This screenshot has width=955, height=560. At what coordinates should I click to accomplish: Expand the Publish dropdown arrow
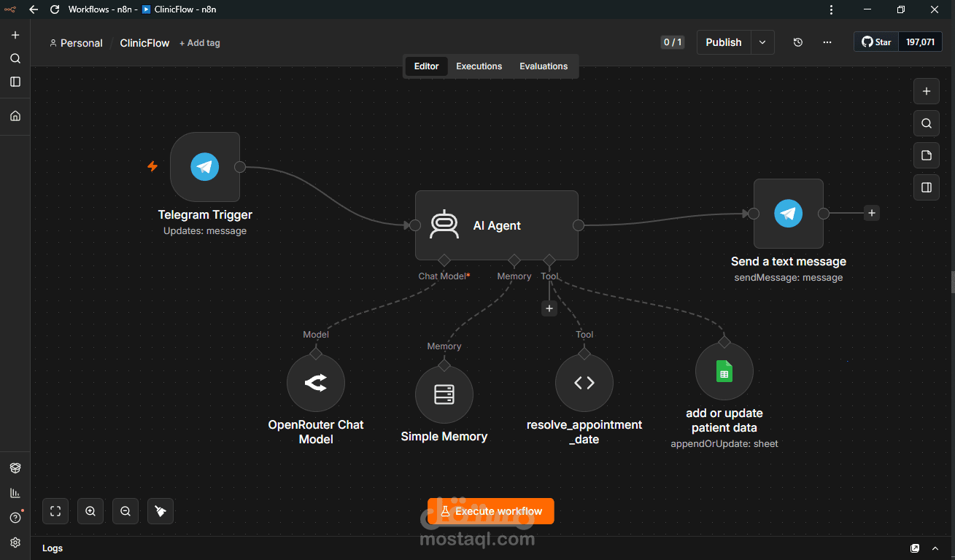coord(762,42)
